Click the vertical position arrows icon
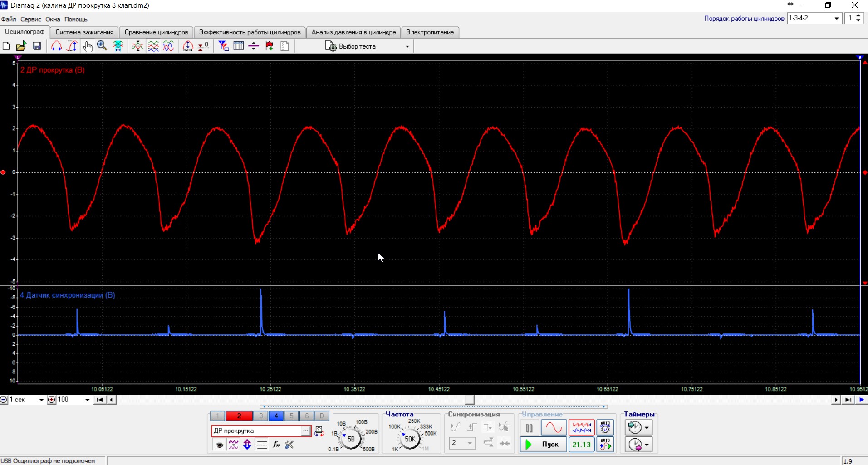Image resolution: width=868 pixels, height=465 pixels. [247, 445]
